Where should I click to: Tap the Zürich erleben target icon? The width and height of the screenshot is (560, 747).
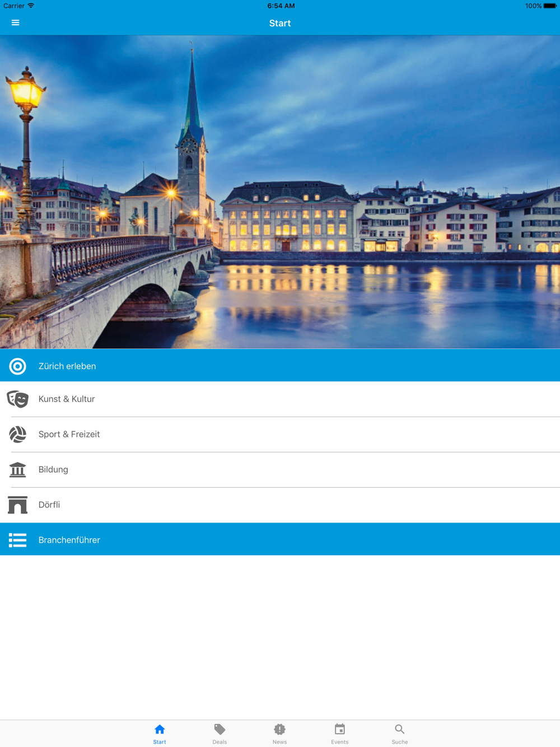pos(17,366)
